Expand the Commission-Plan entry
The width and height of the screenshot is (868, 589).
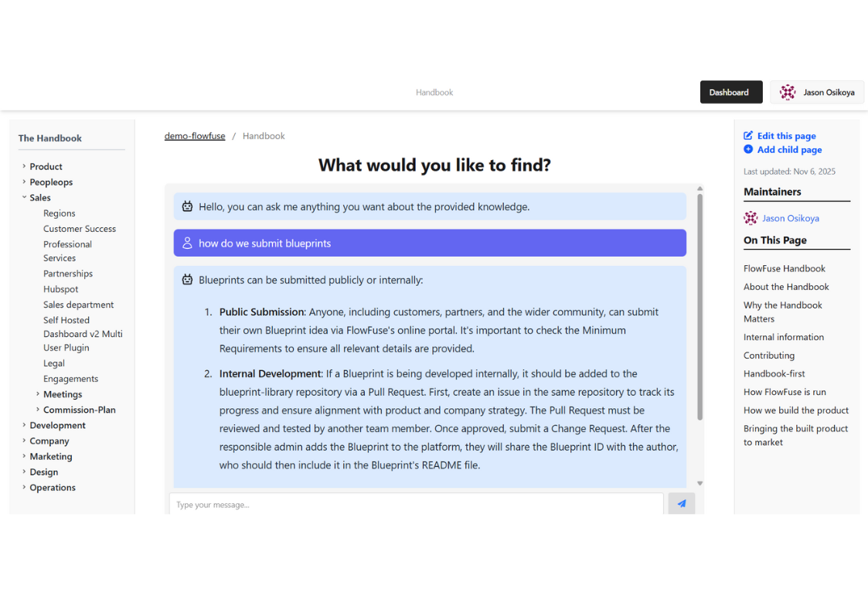tap(38, 409)
